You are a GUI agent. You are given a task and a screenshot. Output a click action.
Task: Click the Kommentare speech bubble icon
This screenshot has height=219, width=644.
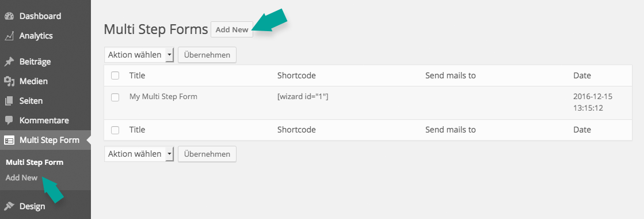point(9,120)
